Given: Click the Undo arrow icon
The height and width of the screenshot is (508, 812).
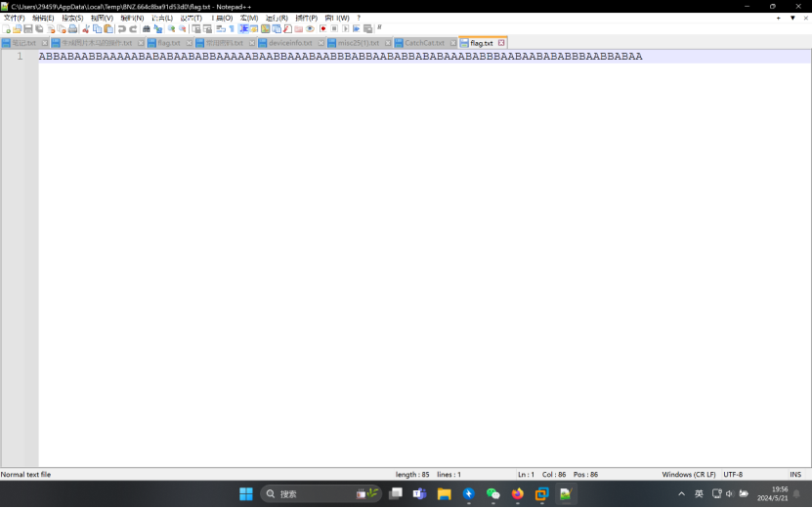Looking at the screenshot, I should pyautogui.click(x=121, y=29).
